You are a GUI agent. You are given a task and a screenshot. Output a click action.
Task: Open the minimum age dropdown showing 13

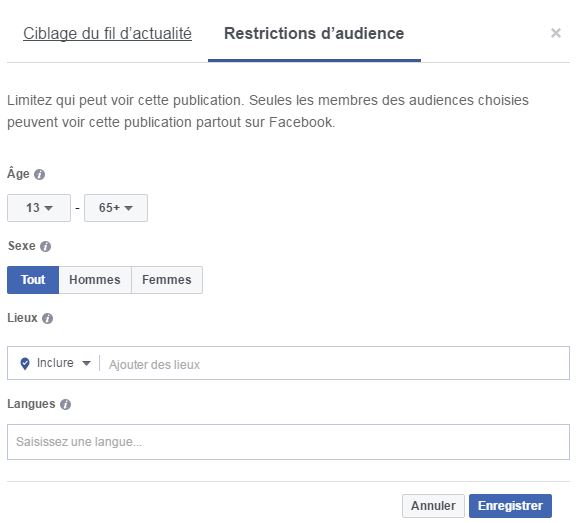[39, 208]
